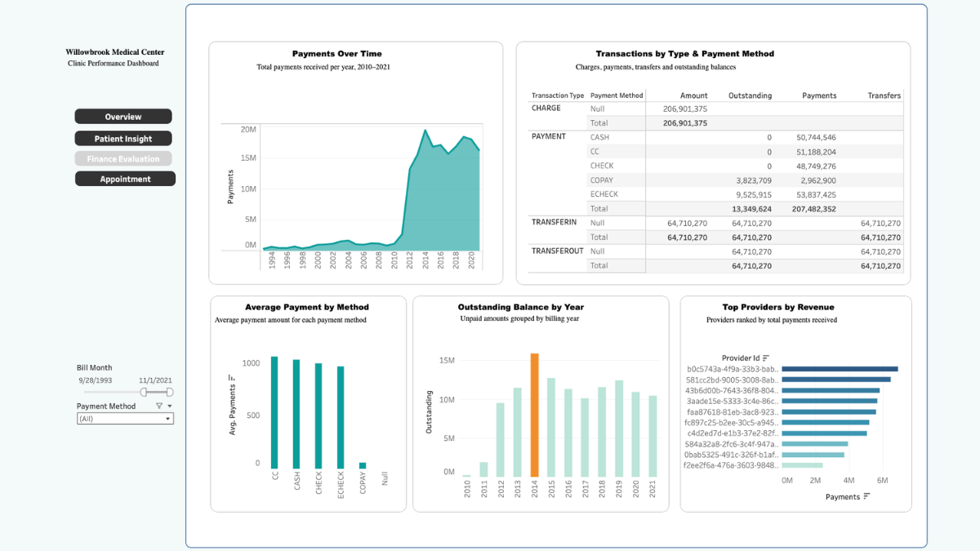980x551 pixels.
Task: Click the ECHECK payments value 53,837,425
Action: pos(815,194)
